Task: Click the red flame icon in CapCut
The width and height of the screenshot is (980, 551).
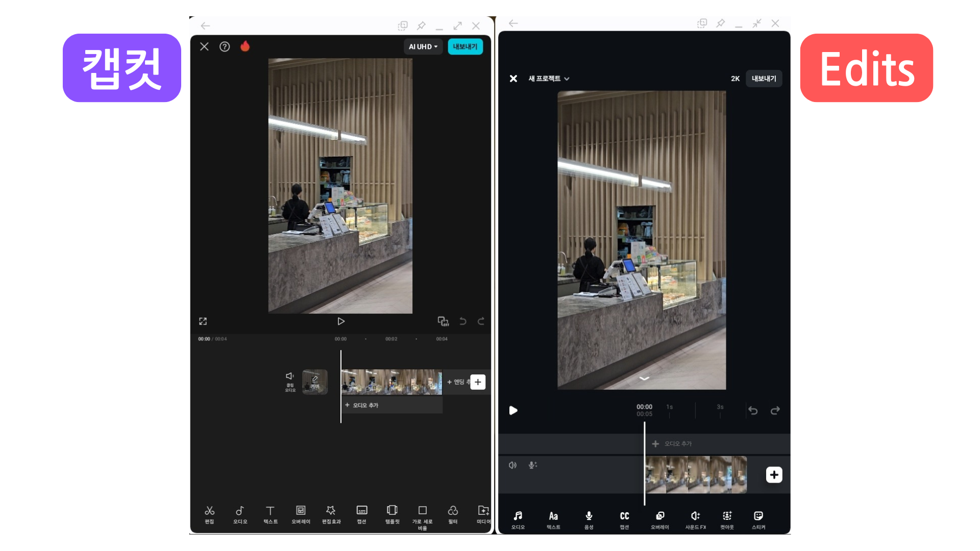Action: click(245, 46)
